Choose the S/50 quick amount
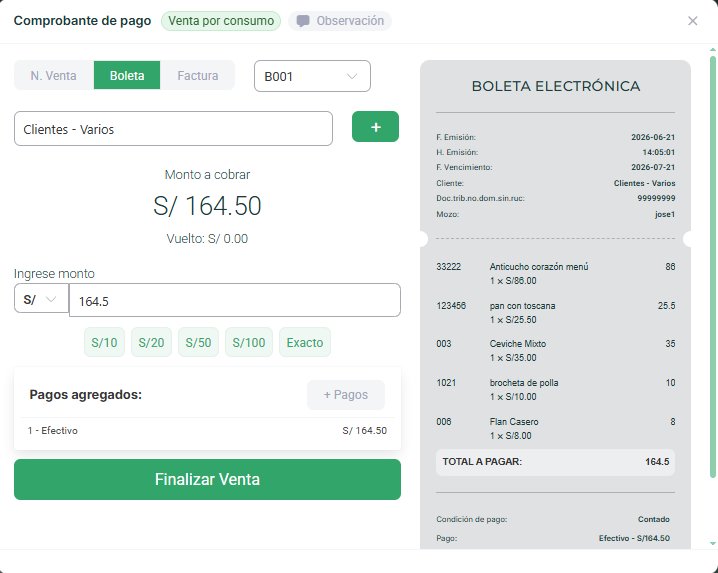718x573 pixels. [198, 342]
